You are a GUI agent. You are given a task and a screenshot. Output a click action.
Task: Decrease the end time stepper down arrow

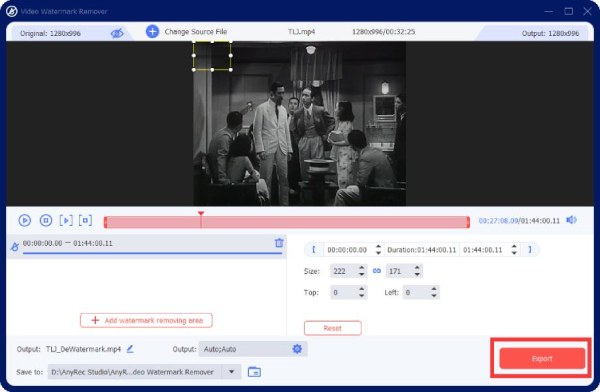514,253
